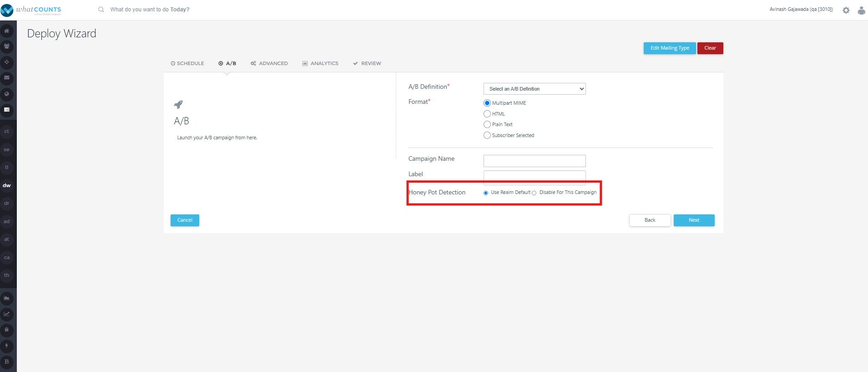The image size is (868, 372).
Task: Switch to the Schedule tab
Action: click(187, 63)
